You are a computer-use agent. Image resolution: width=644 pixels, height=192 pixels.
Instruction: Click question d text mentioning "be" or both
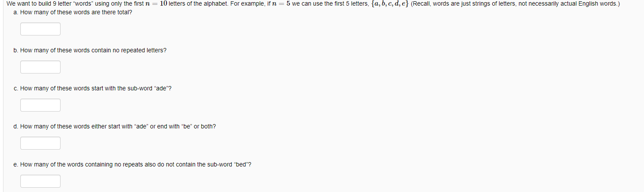(x=118, y=126)
